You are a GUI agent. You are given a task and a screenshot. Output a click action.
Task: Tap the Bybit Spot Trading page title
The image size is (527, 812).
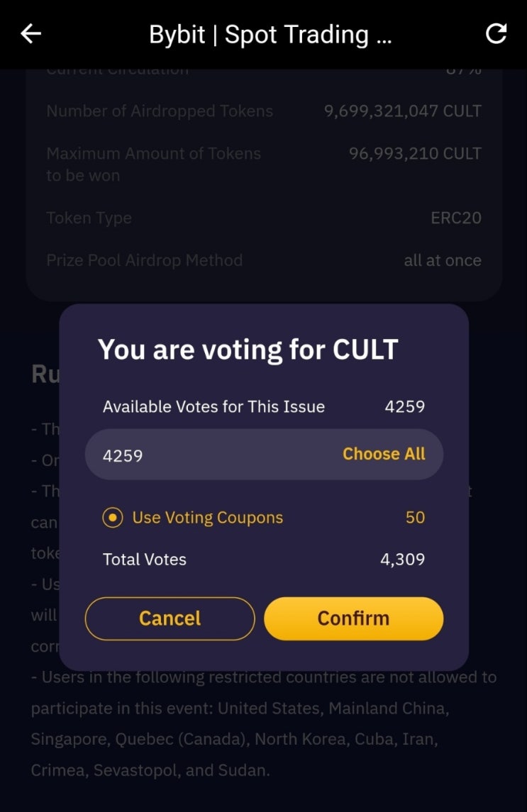click(270, 35)
